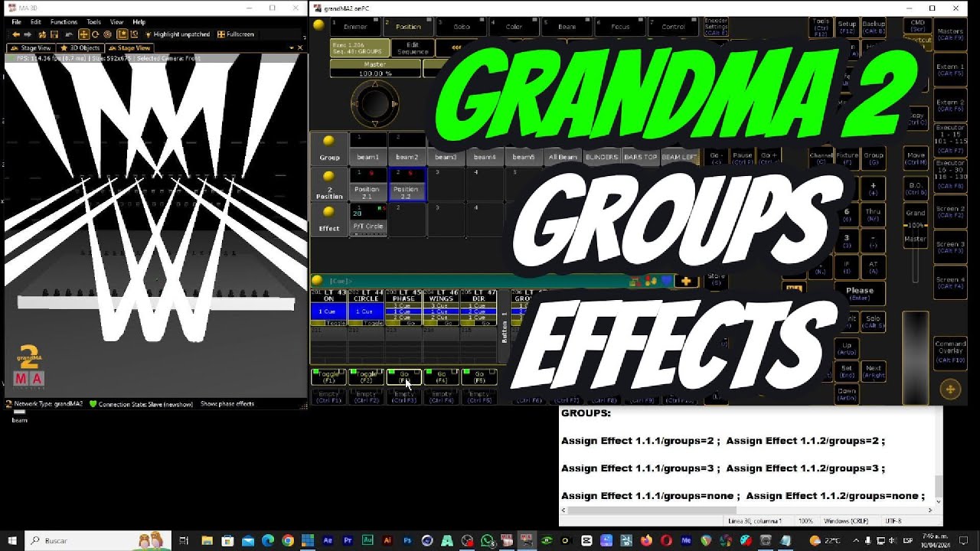Switch to the 3D Objects tab
This screenshot has width=980, height=551.
tap(80, 48)
